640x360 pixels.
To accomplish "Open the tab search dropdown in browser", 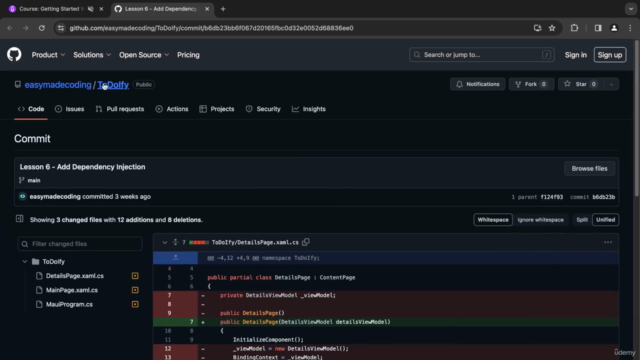I will 631,9.
